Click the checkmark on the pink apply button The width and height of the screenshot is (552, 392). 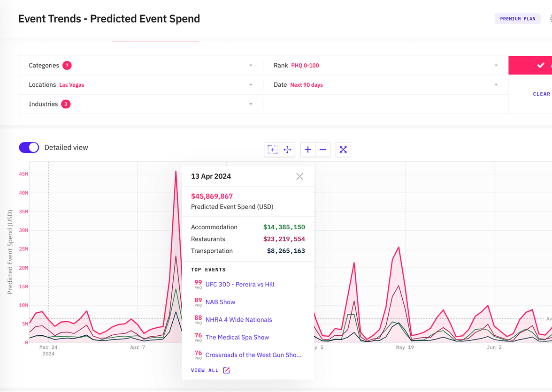pos(540,65)
